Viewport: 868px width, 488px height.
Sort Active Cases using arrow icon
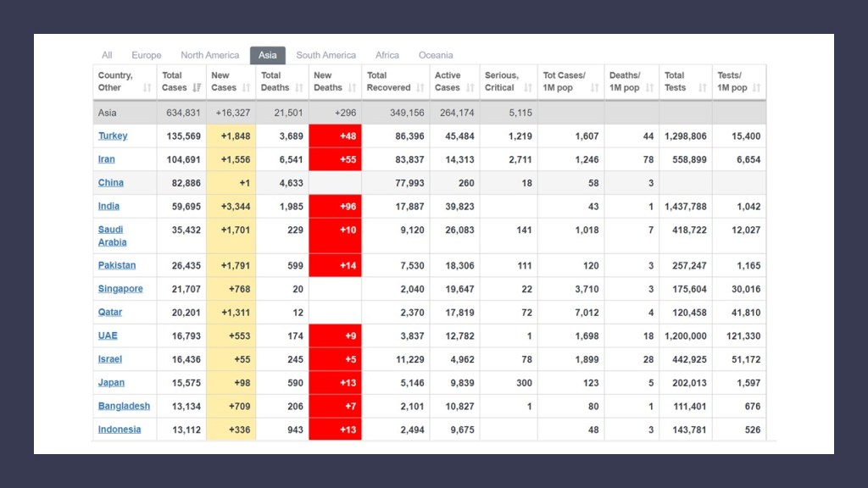[470, 88]
